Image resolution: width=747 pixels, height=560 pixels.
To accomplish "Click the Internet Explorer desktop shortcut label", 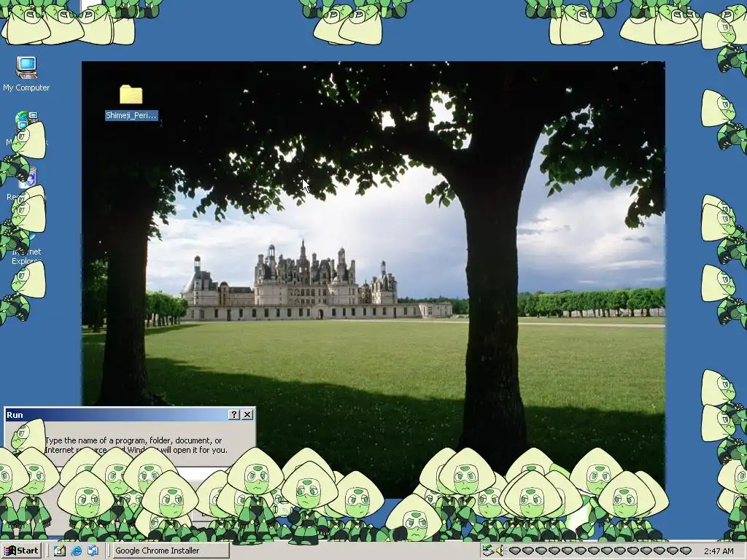I will pos(26,256).
